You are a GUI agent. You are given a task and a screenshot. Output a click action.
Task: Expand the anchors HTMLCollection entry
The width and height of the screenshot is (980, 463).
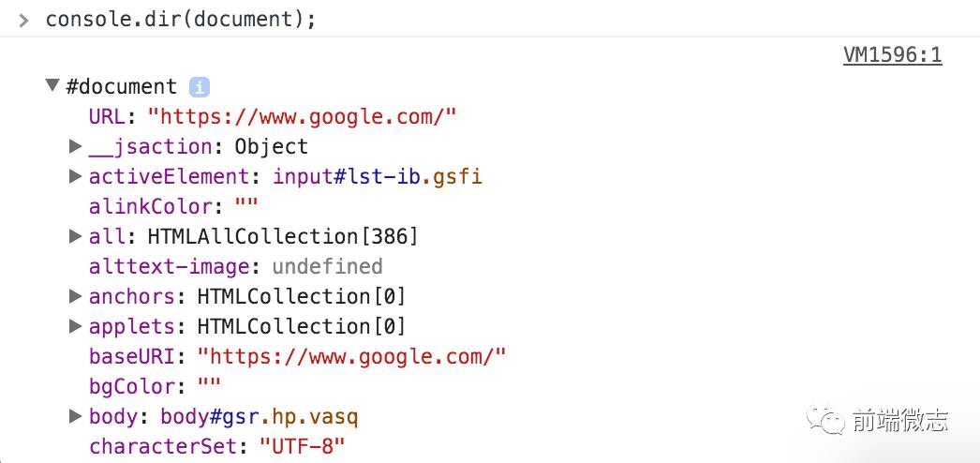tap(76, 296)
